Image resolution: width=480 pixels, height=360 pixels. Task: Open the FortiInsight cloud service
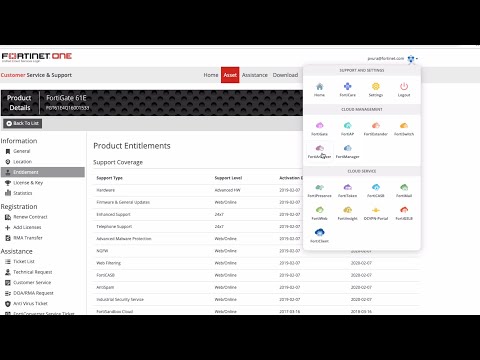coord(347,213)
